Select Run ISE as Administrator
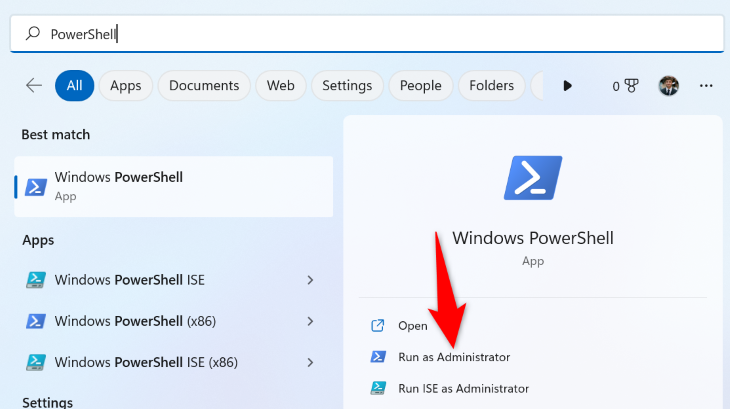Screen dimensions: 730x409 click(463, 388)
